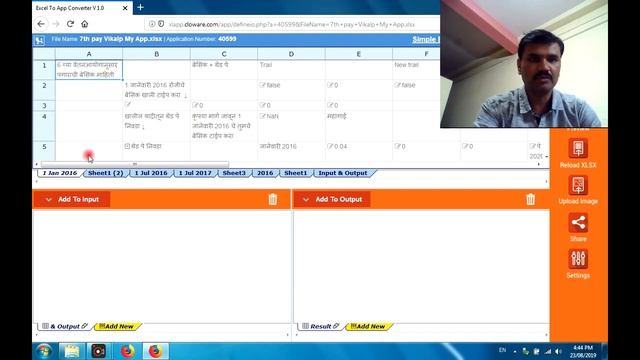
Task: Select row 1 header
Action: pos(44,70)
